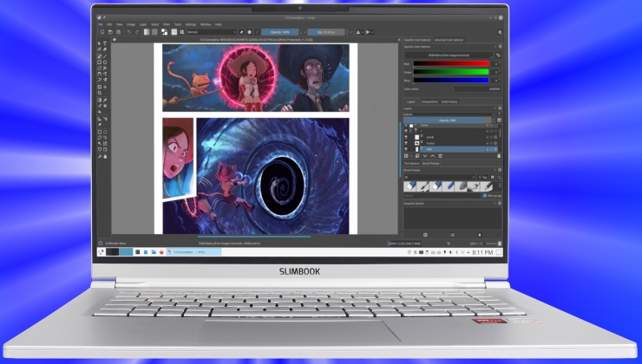Click the Green channel color slider

pyautogui.click(x=451, y=72)
